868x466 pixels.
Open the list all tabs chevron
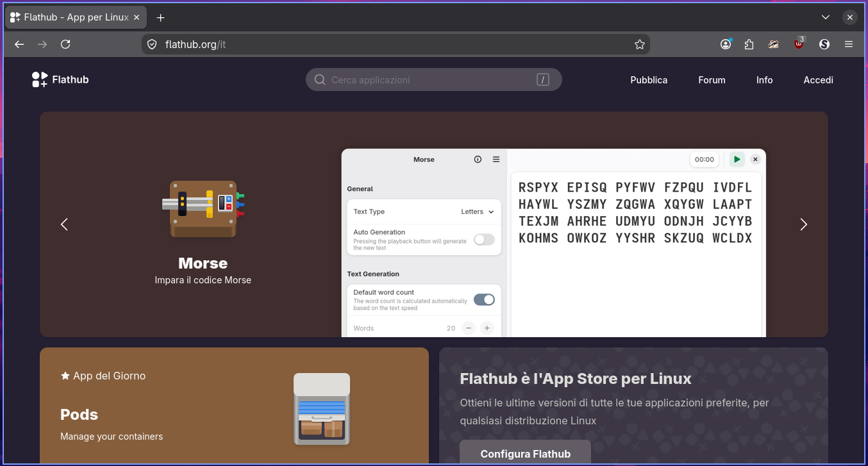point(825,17)
